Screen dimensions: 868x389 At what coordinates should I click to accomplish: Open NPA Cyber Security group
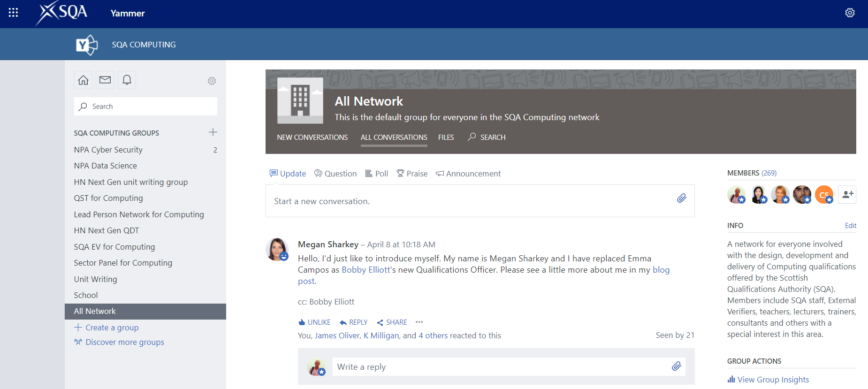click(108, 150)
